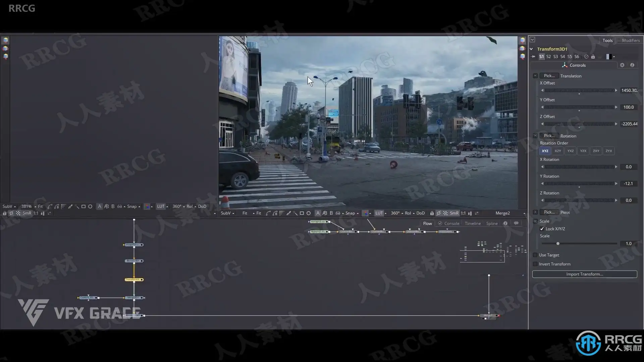This screenshot has height=362, width=644.
Task: Click the color channel icon in right viewer
Action: point(366,213)
